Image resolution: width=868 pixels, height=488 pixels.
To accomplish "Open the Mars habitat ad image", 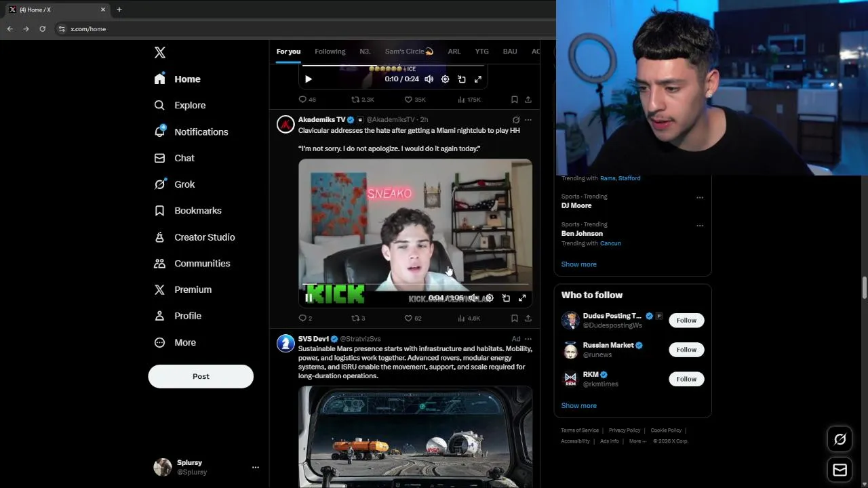I will [x=415, y=436].
